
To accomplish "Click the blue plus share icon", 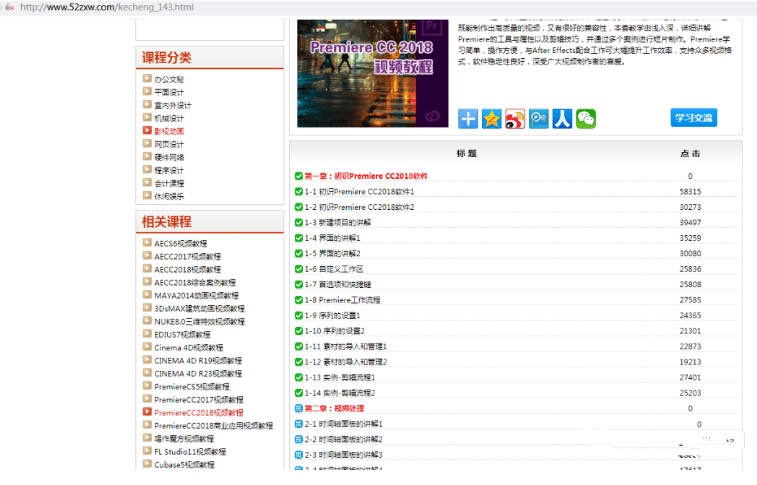I will click(x=468, y=119).
